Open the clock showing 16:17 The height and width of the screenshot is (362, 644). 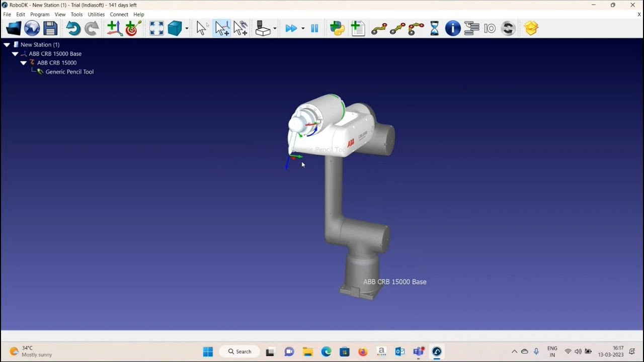click(611, 351)
